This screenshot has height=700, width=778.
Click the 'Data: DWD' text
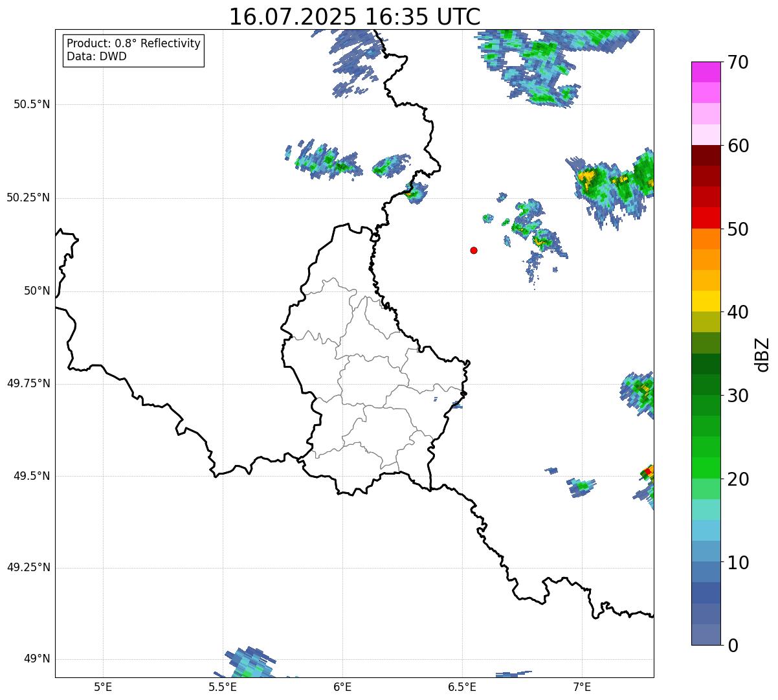pyautogui.click(x=96, y=56)
